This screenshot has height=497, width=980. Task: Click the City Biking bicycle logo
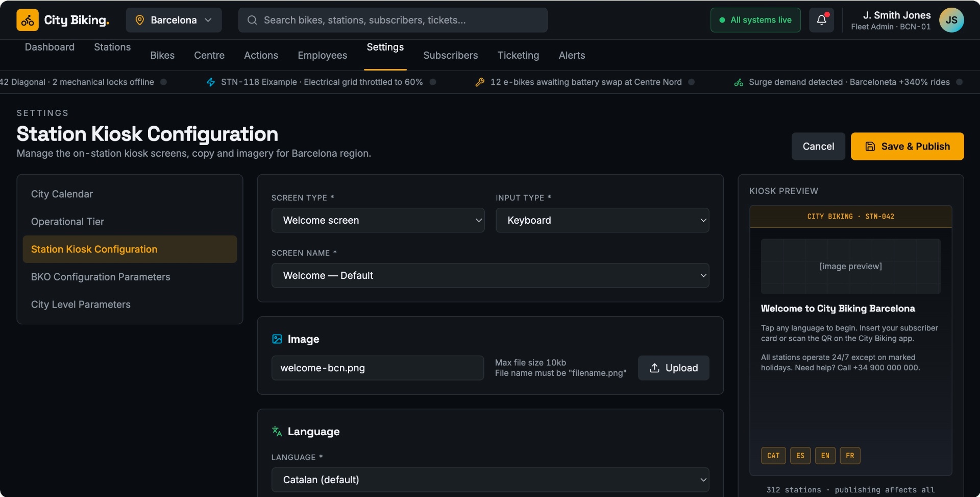pos(28,20)
